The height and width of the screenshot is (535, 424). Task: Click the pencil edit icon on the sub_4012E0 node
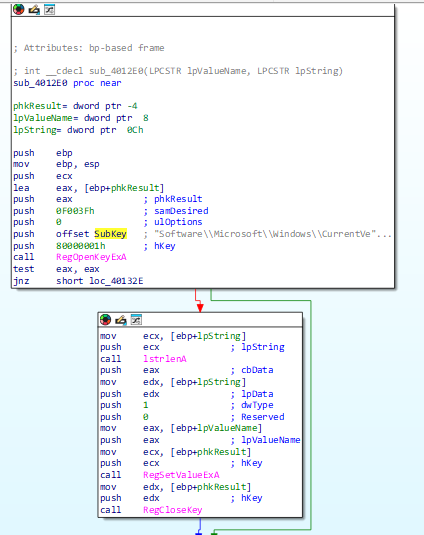click(x=34, y=10)
